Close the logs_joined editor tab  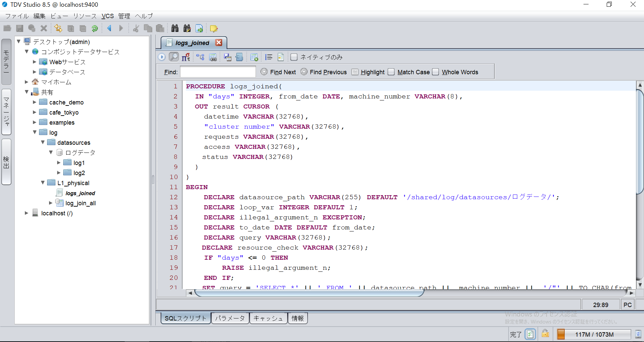coord(219,43)
